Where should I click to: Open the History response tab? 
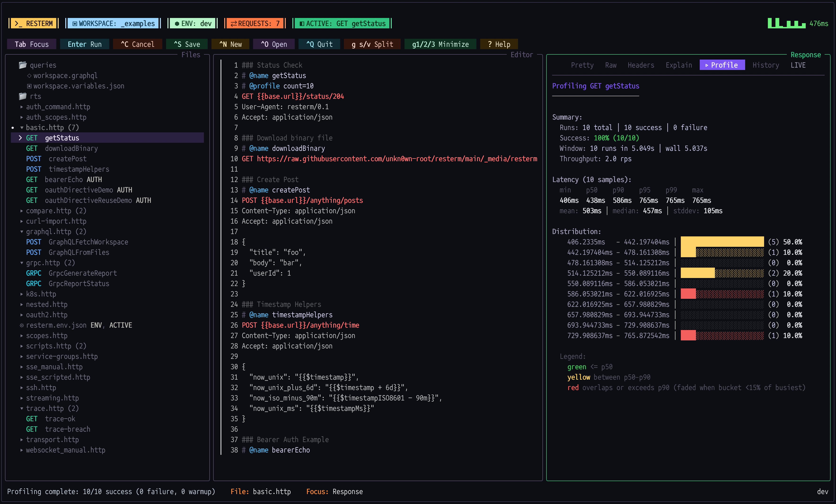pos(766,65)
